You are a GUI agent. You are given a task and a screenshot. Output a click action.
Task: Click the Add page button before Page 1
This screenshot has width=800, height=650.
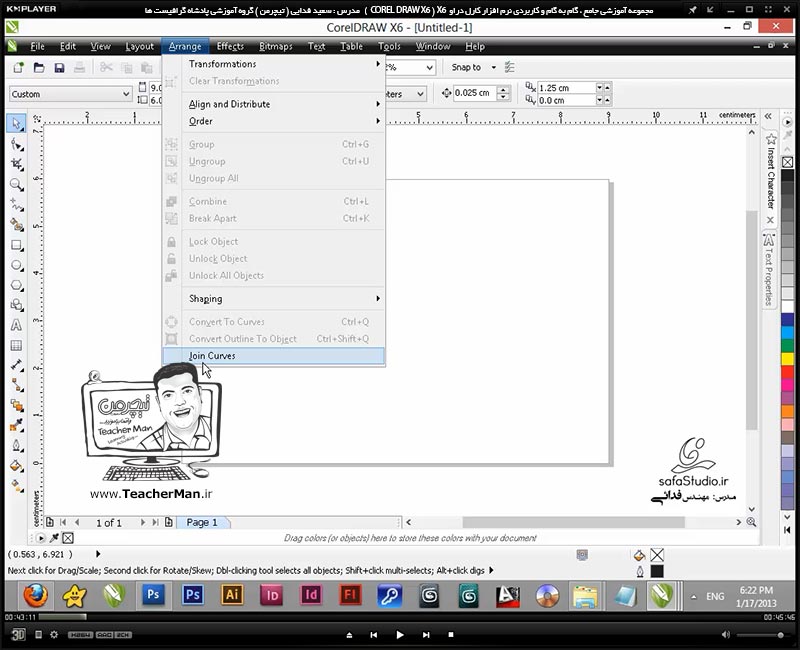pos(49,522)
